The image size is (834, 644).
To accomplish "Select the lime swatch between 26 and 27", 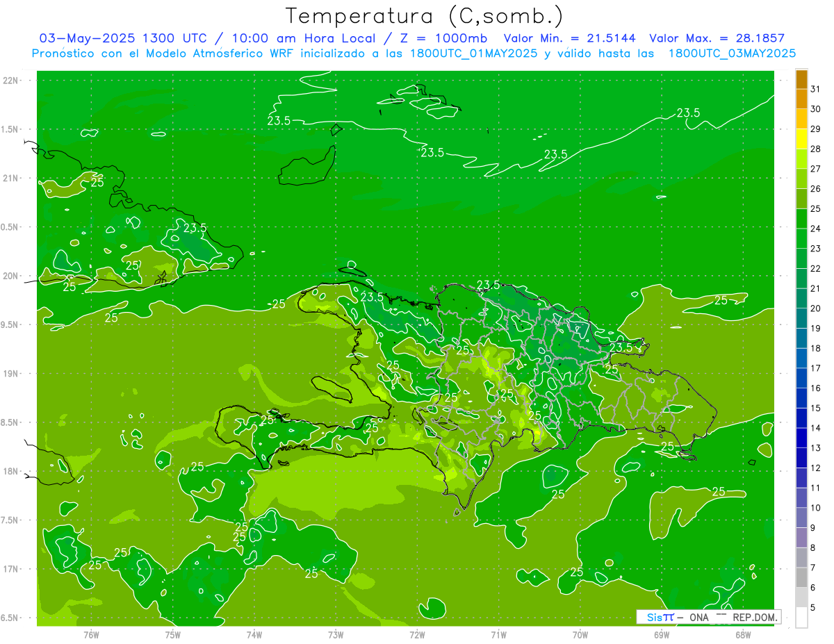I will pyautogui.click(x=802, y=179).
